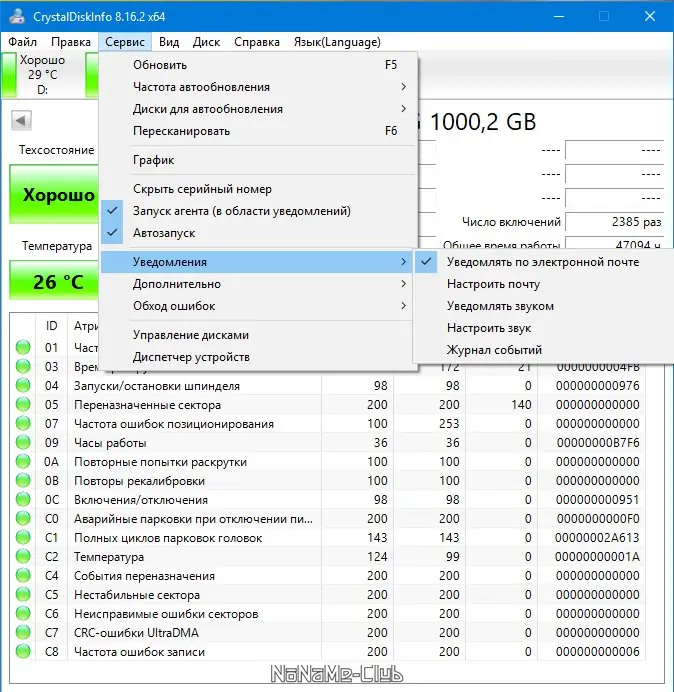The width and height of the screenshot is (674, 692).
Task: Select row 'Частота ошибок позиционирования'
Action: point(327,424)
